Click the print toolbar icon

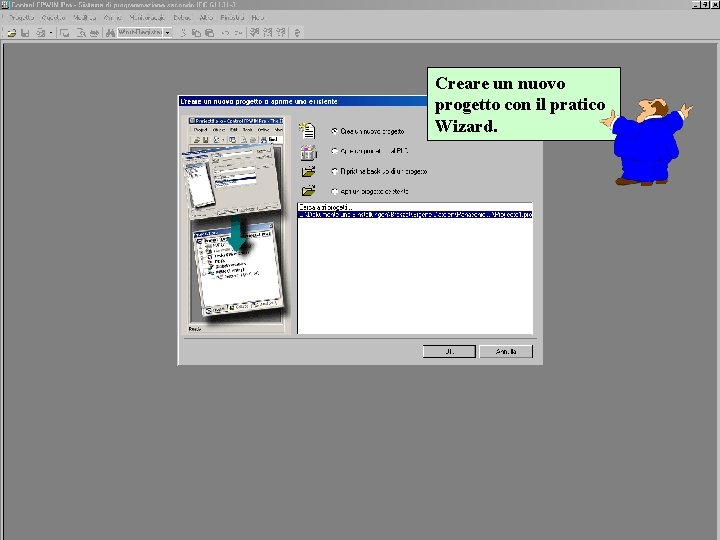[x=94, y=33]
